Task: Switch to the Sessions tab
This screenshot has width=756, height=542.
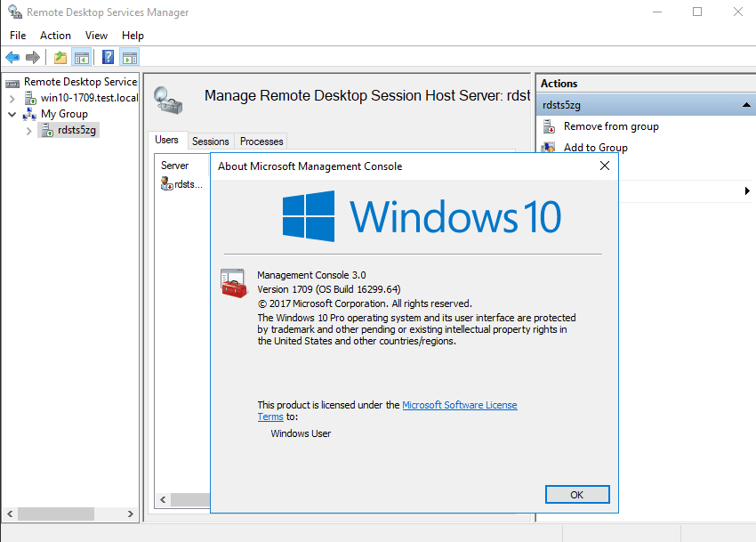Action: (210, 141)
